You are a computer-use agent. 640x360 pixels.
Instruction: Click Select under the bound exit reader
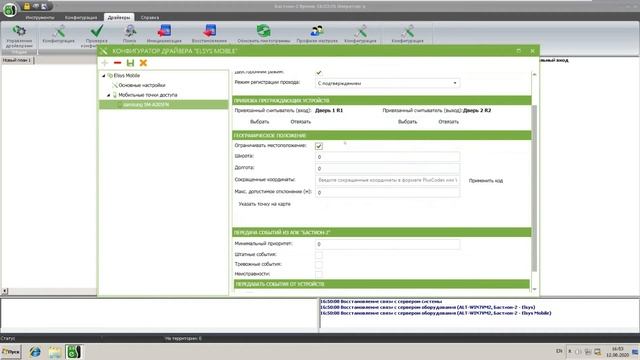point(407,122)
